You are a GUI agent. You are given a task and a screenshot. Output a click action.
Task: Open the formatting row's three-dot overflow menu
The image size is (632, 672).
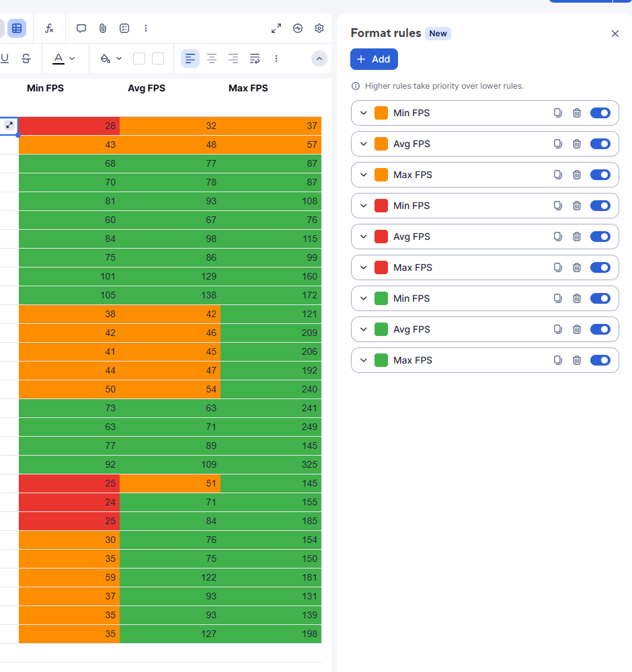(276, 58)
